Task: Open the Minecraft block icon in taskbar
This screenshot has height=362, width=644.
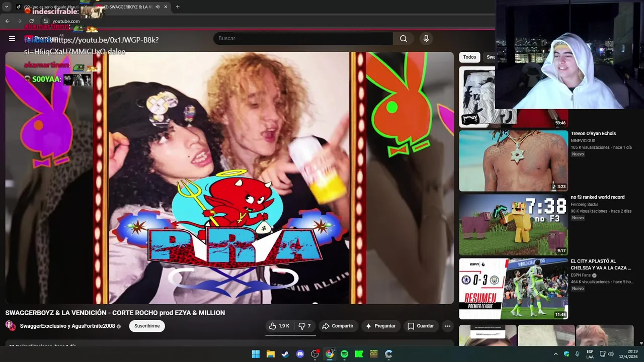Action: pos(374,354)
